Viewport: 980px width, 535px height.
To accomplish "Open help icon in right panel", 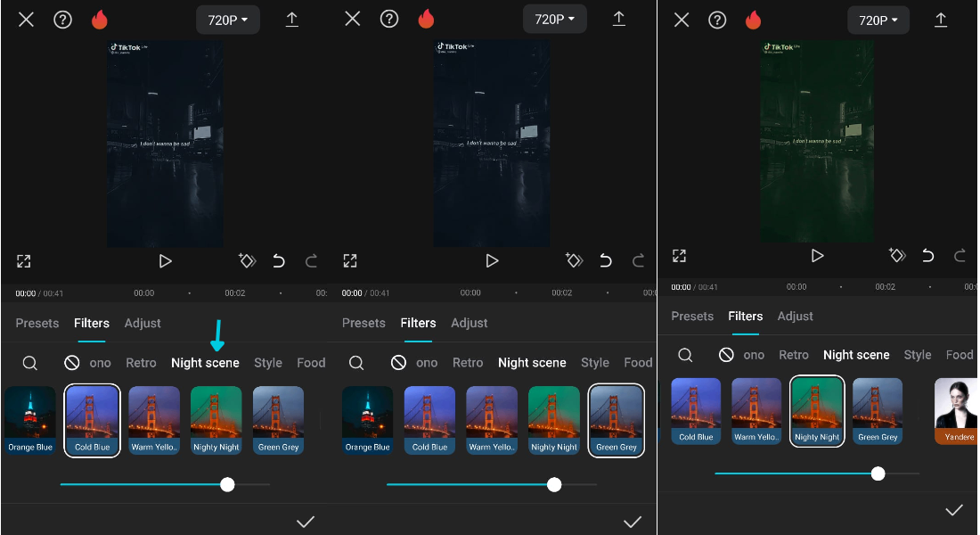I will click(717, 21).
